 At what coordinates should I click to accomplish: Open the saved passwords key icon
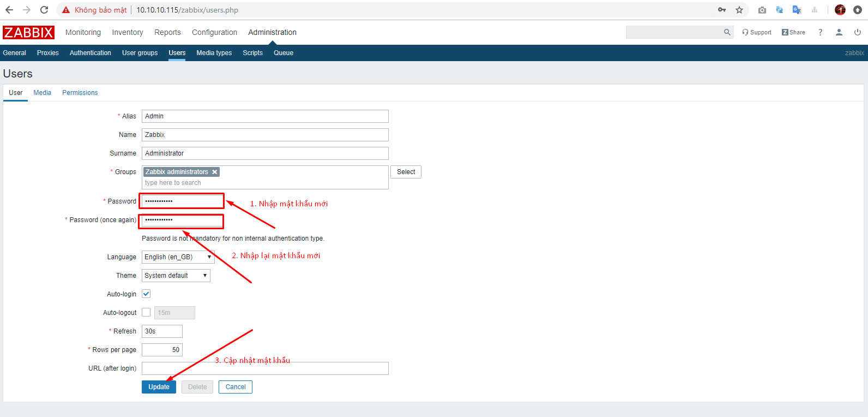click(722, 10)
